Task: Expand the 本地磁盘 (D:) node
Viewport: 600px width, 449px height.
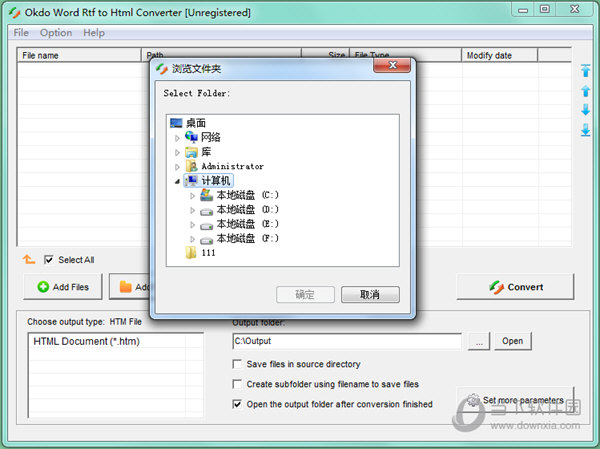Action: point(192,210)
